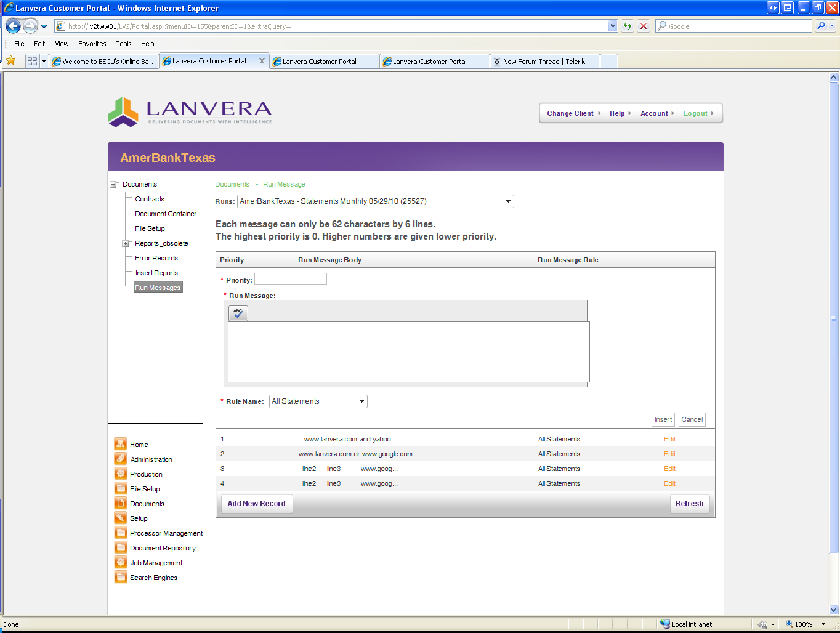The height and width of the screenshot is (633, 840).
Task: Click the Home icon in bottom navigation
Action: click(x=121, y=444)
